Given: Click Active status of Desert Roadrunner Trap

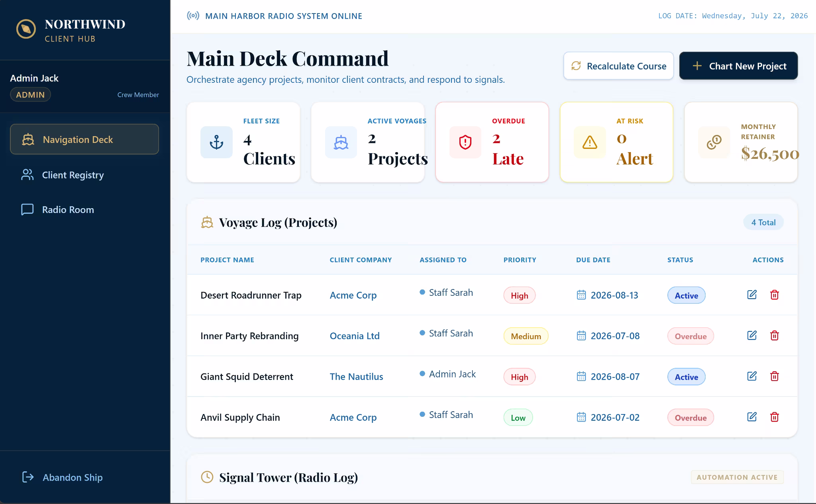Looking at the screenshot, I should (x=687, y=295).
